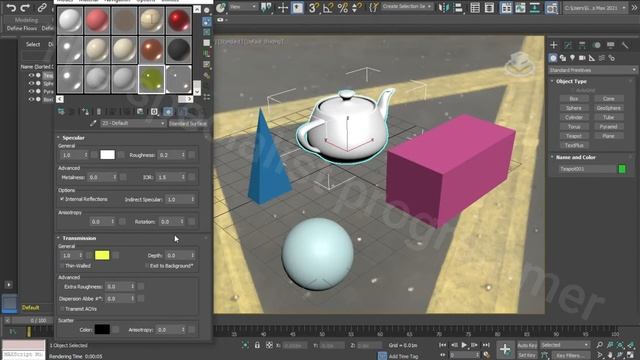The image size is (640, 360).
Task: Open the white Specular color swatch
Action: [107, 155]
